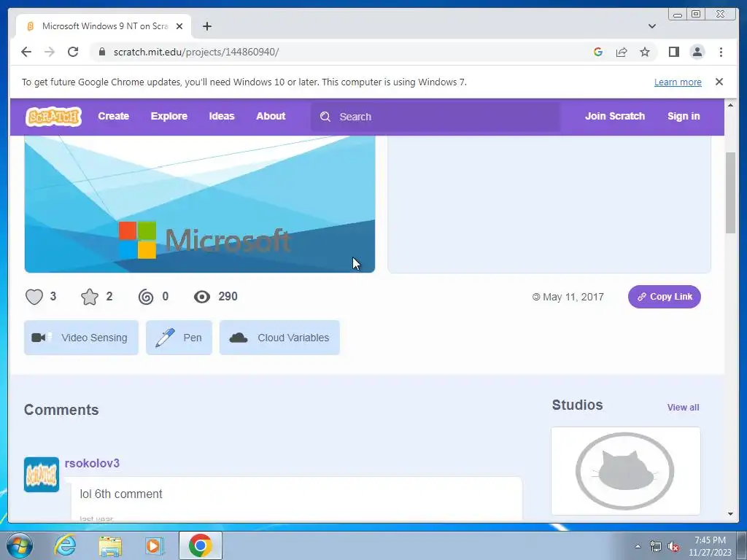Dismiss the Chrome update notification bar
This screenshot has height=560, width=747.
pos(719,82)
